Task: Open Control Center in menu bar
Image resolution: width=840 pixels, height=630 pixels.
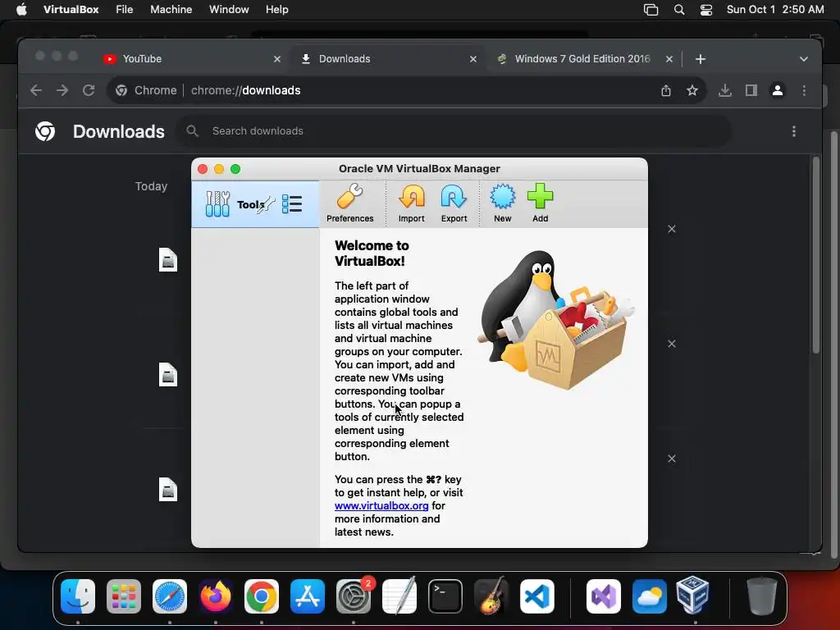Action: [706, 10]
